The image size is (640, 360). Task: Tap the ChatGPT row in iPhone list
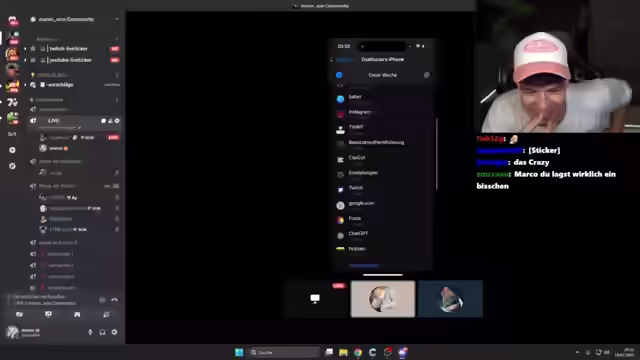(382, 235)
